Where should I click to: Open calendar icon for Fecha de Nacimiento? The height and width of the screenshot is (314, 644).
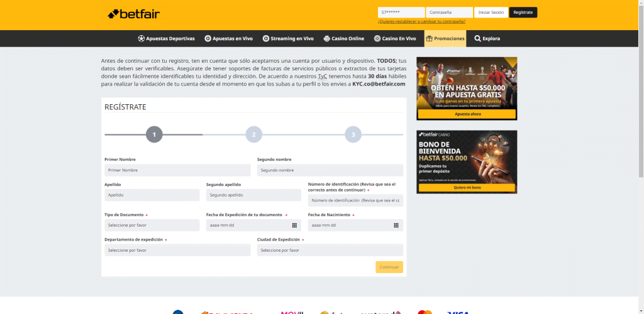click(x=396, y=225)
